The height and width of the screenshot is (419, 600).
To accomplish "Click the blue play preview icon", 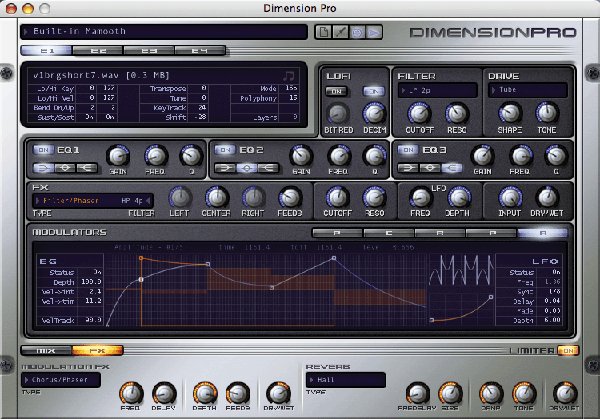I will point(374,32).
